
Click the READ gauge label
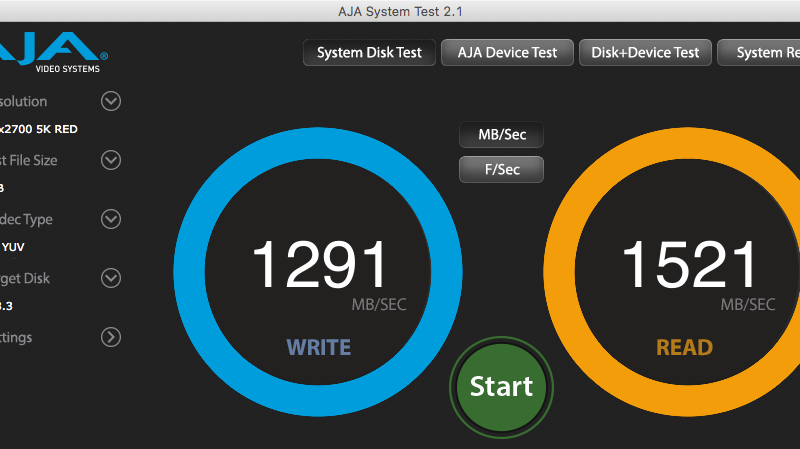684,348
